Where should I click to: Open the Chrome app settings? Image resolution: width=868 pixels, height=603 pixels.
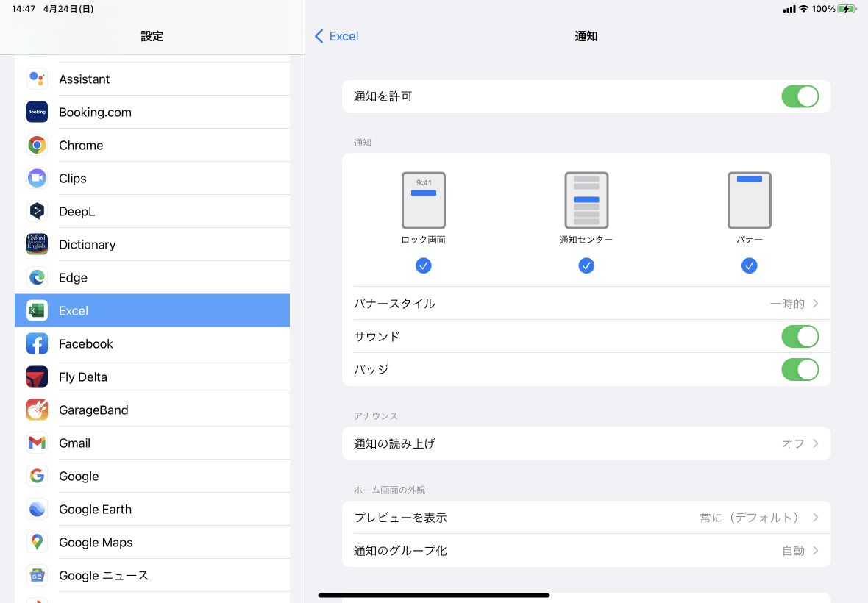point(81,145)
